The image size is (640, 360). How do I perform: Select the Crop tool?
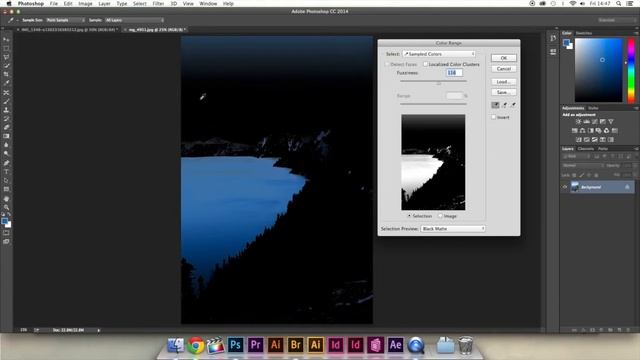6,74
